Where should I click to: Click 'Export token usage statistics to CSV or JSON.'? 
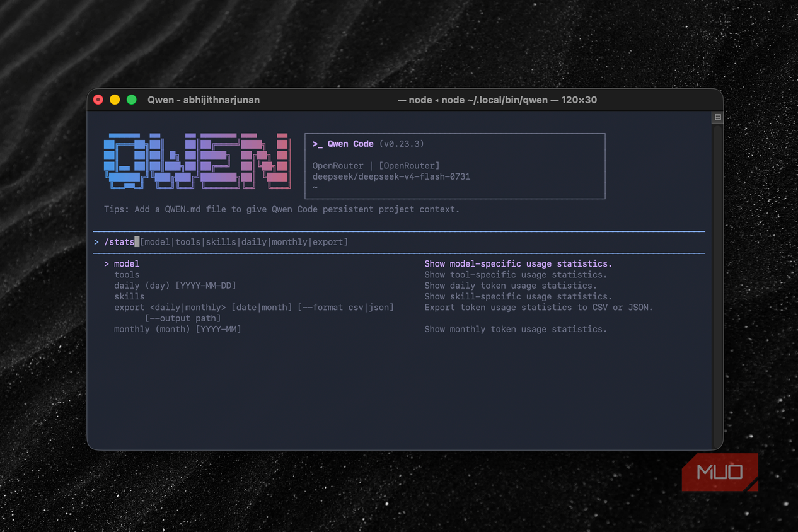pyautogui.click(x=539, y=307)
